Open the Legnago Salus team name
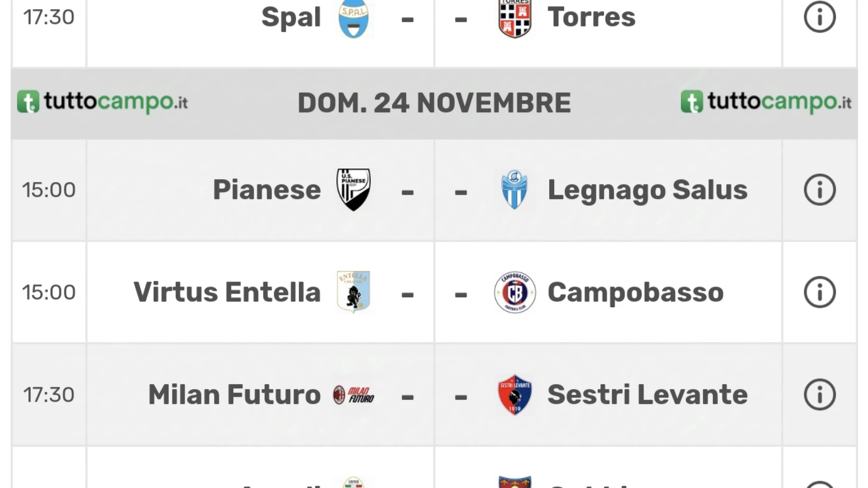The height and width of the screenshot is (488, 868). click(647, 191)
